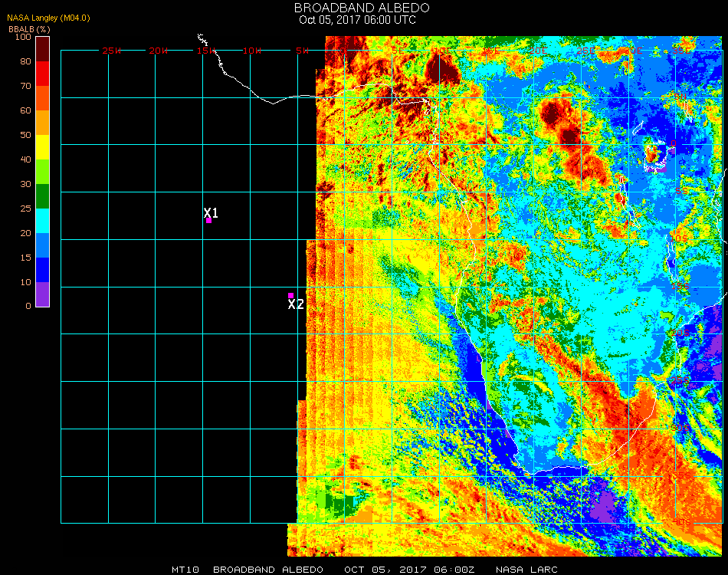Click the NASA LARC text in footer
728x575 pixels.
pyautogui.click(x=526, y=570)
